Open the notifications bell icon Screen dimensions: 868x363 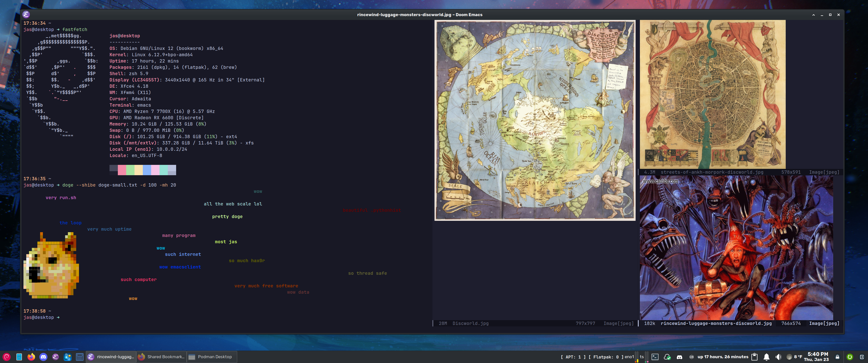766,357
